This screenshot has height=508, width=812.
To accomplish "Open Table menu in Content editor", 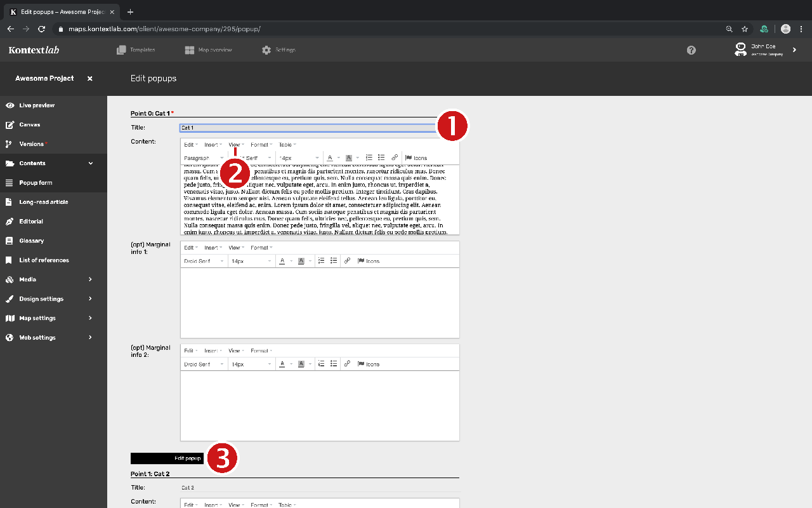I will coord(287,145).
